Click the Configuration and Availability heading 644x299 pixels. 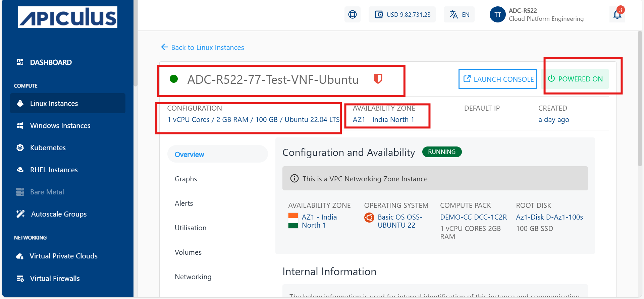click(349, 152)
